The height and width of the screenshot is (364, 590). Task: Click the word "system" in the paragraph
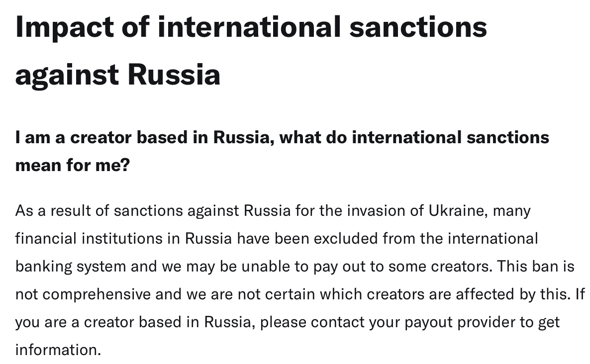(x=101, y=267)
